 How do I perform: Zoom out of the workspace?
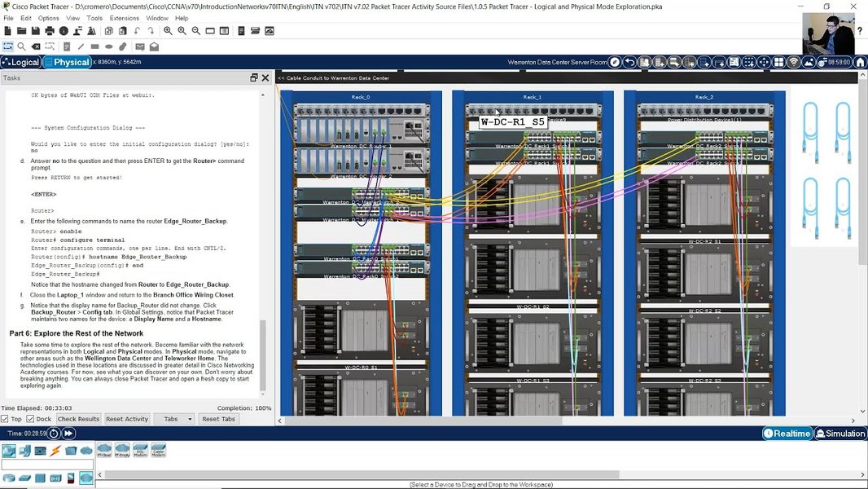click(x=196, y=31)
